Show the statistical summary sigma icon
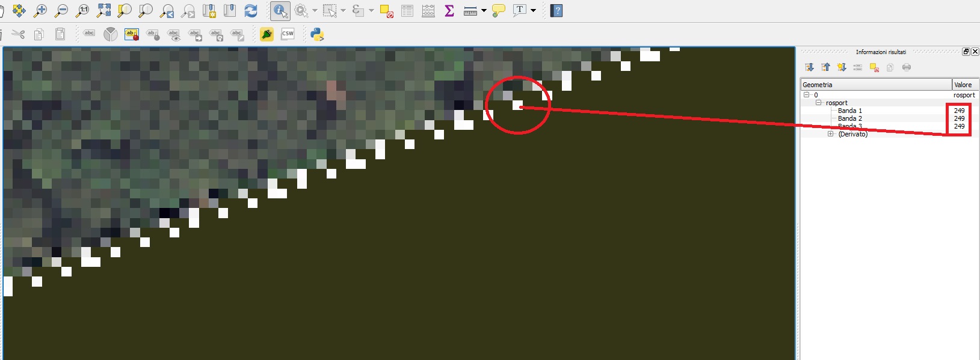The image size is (980, 360). pyautogui.click(x=449, y=10)
